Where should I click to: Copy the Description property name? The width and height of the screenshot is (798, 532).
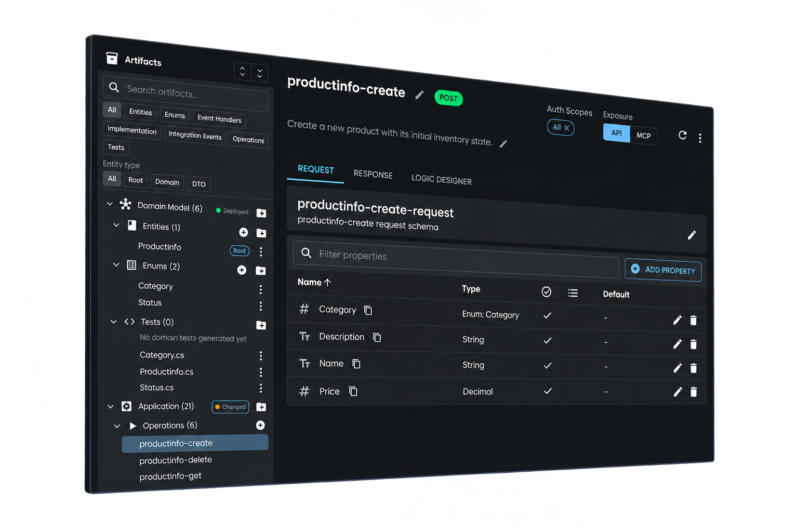(x=377, y=337)
